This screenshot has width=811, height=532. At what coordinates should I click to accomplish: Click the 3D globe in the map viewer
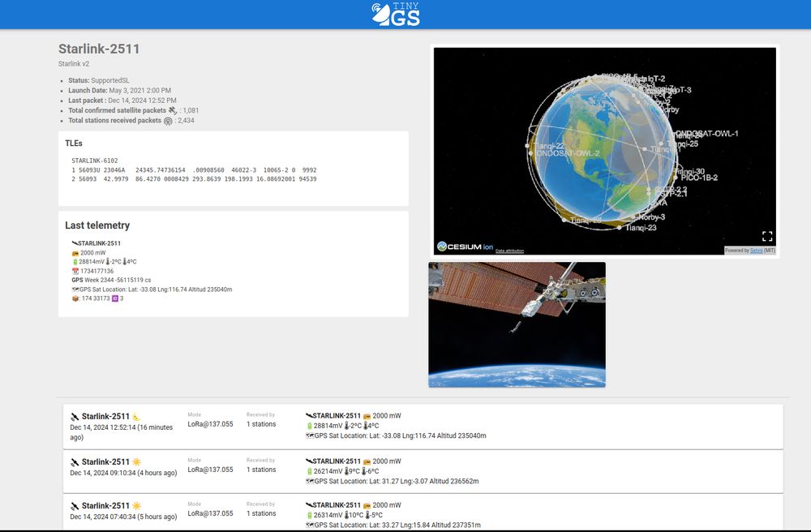(605, 151)
